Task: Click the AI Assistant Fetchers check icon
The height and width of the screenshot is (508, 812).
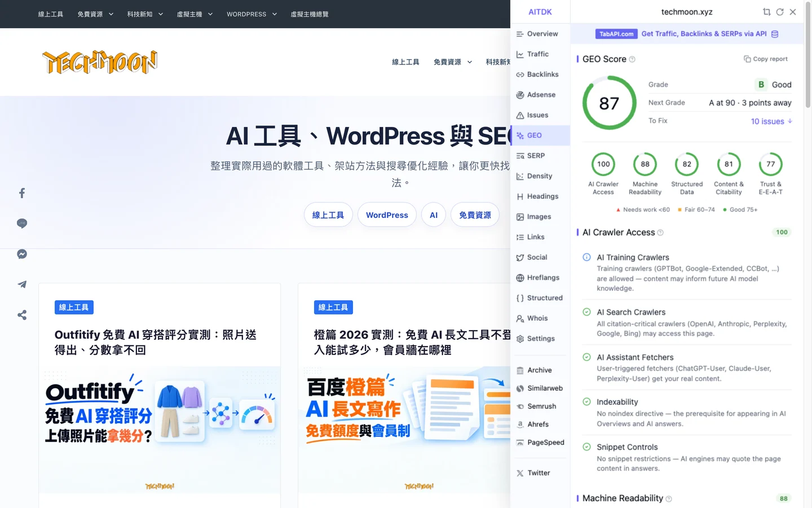Action: 586,357
